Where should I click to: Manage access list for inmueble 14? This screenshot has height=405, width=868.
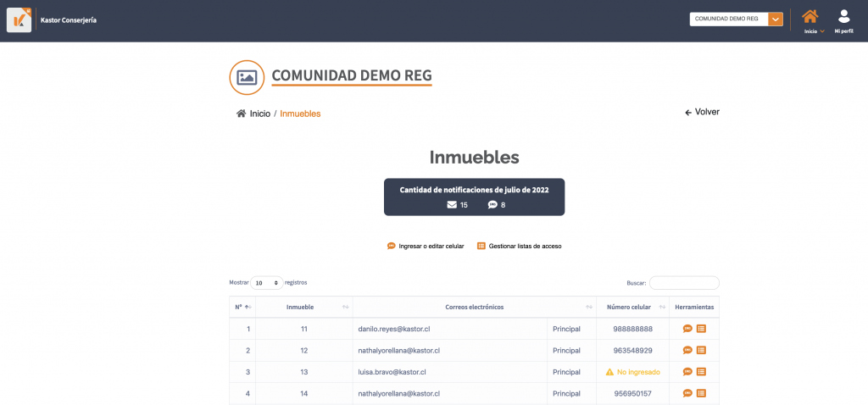click(701, 393)
